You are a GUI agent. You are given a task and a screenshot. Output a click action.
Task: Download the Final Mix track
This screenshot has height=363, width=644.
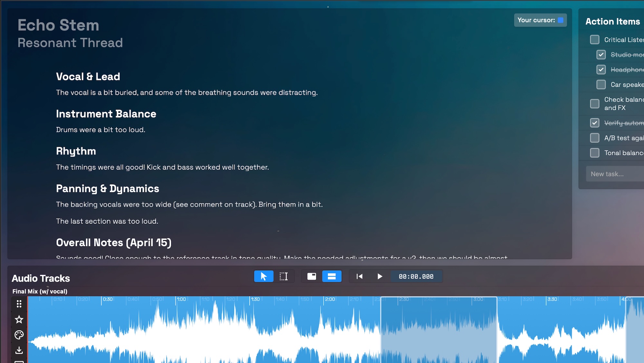[x=19, y=350]
